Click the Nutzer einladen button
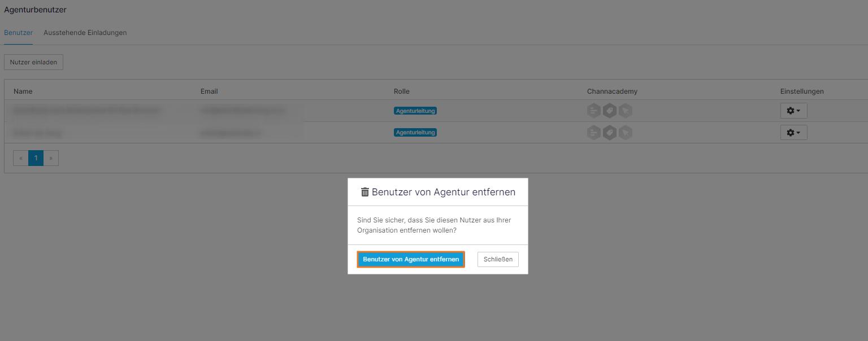Image resolution: width=868 pixels, height=341 pixels. point(33,62)
